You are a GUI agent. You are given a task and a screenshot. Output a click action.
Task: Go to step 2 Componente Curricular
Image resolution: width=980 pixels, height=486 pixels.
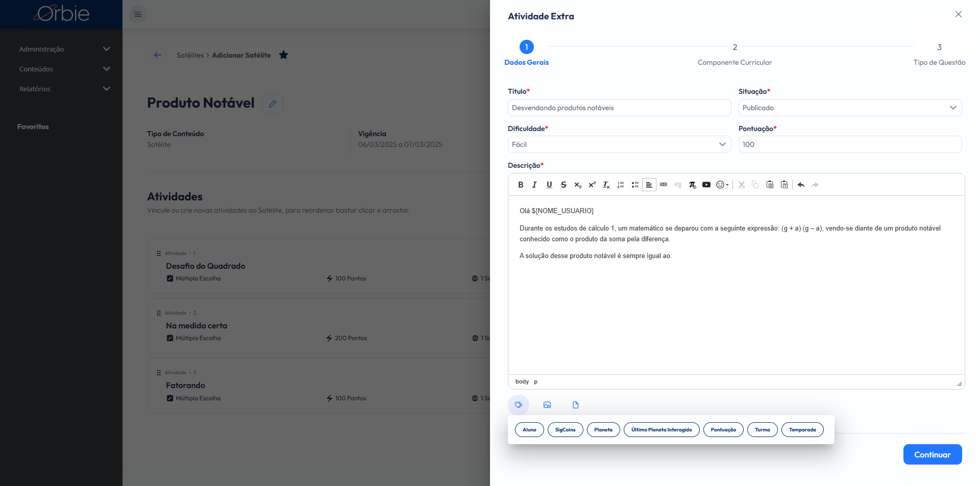point(734,54)
